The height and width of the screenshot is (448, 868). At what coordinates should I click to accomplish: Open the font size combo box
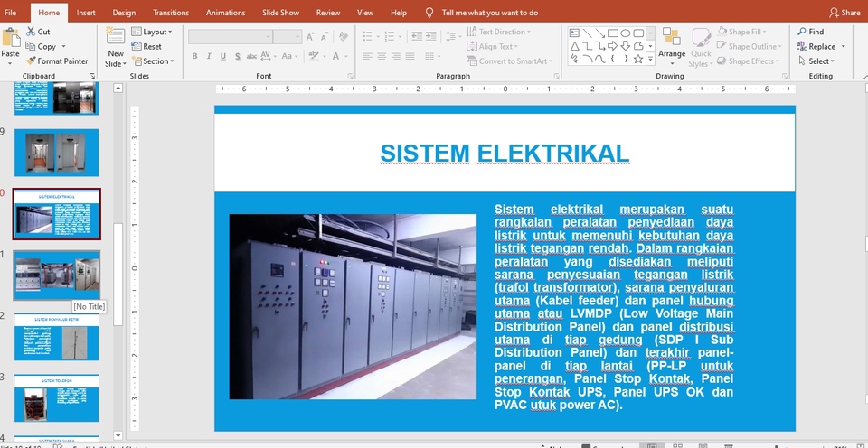(288, 36)
